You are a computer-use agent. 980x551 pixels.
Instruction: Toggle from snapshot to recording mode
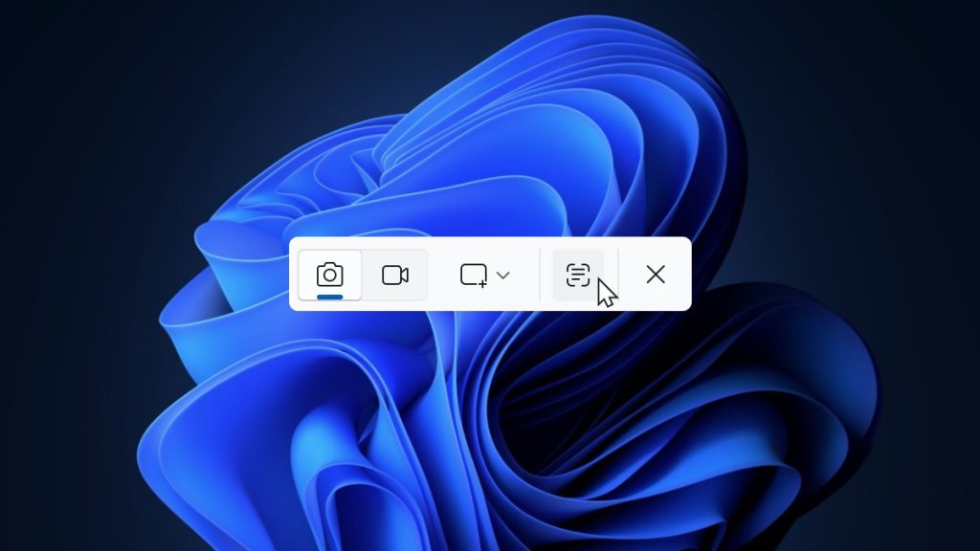point(394,275)
